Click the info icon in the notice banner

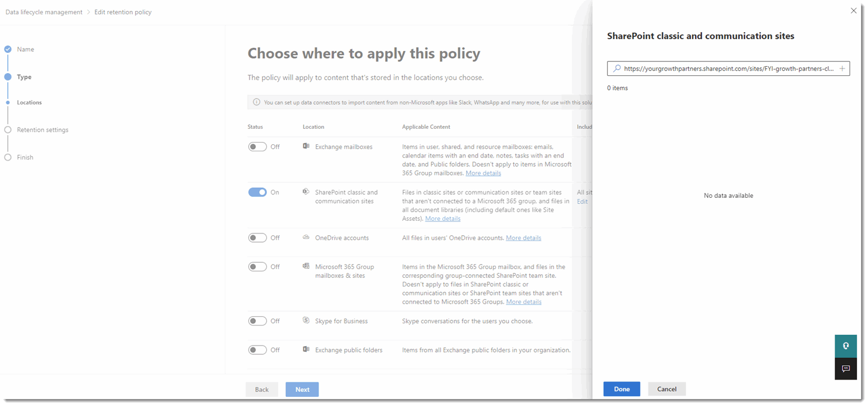pyautogui.click(x=256, y=102)
